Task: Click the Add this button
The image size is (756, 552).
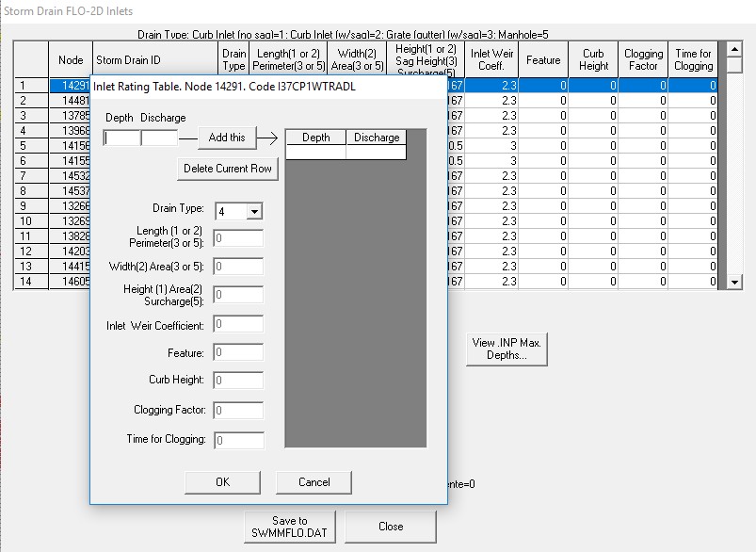Action: pyautogui.click(x=226, y=138)
